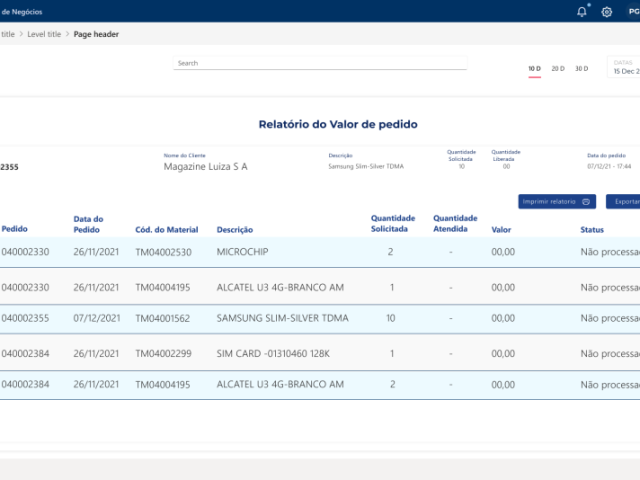
Task: Sort by Pedido column header
Action: click(x=14, y=229)
